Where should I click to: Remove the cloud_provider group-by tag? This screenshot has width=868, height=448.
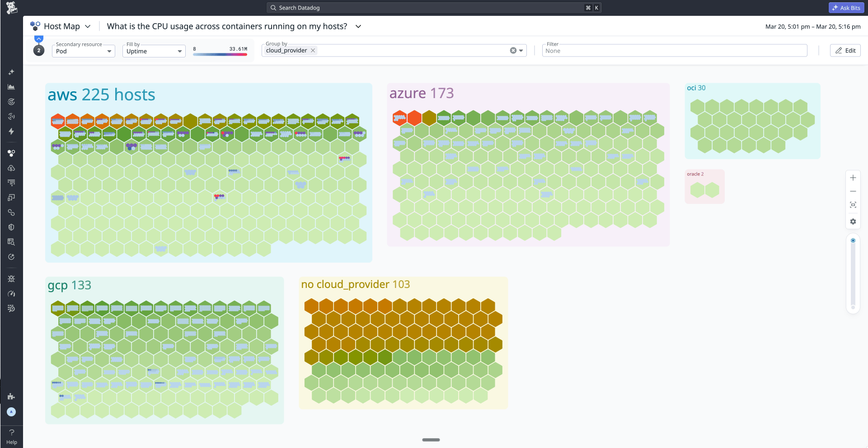313,50
